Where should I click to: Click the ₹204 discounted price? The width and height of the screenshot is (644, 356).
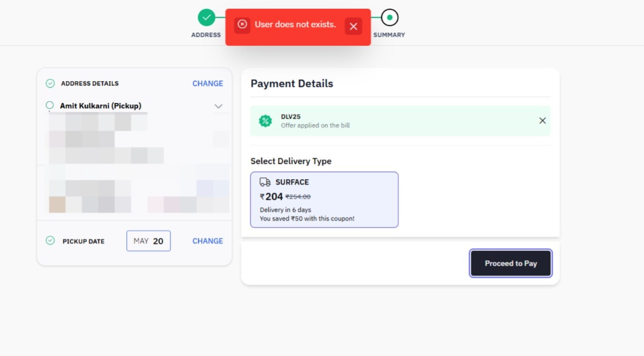(x=271, y=197)
